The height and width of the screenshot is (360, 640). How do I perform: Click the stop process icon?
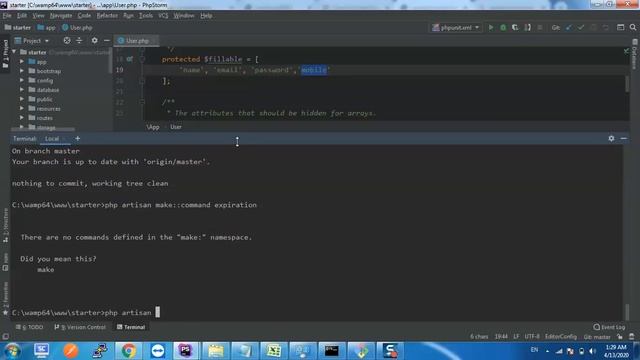[540, 28]
